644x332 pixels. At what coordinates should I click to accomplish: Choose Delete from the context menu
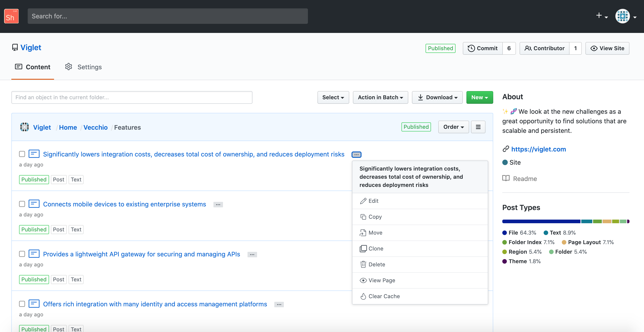420,265
